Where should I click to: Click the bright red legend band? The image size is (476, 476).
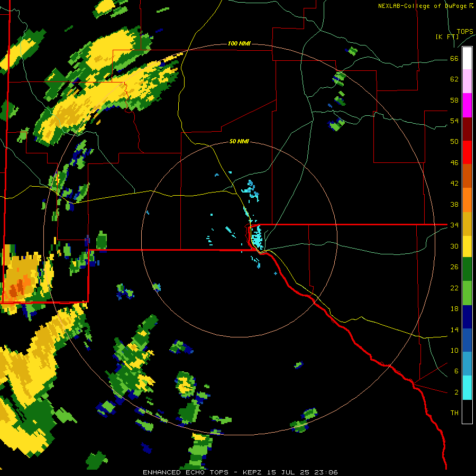(x=467, y=152)
